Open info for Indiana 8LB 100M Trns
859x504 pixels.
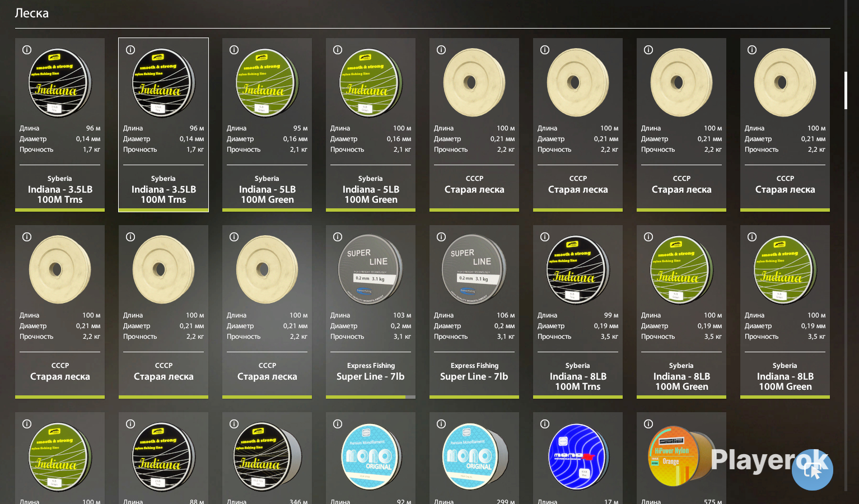coord(545,237)
